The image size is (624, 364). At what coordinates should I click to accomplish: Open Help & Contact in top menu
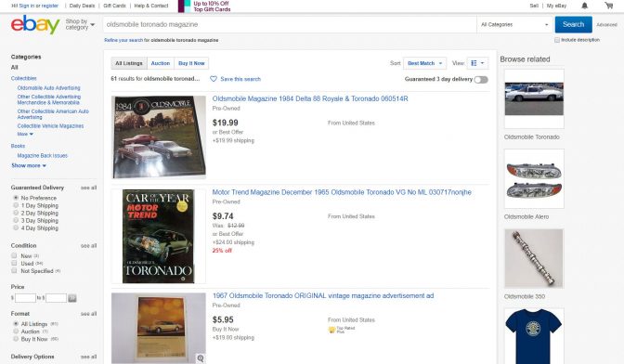click(x=151, y=6)
